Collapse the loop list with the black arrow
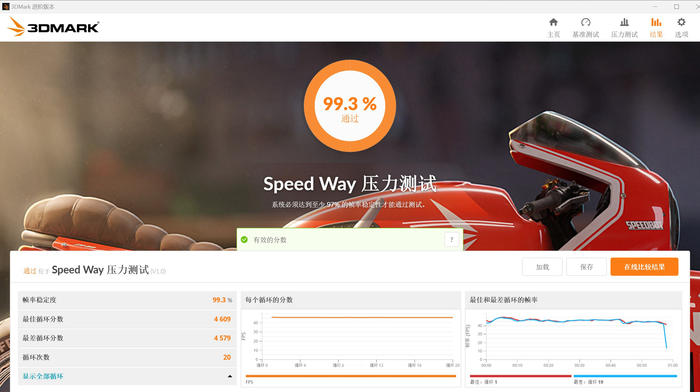Viewport: 700px width, 392px height. point(229,376)
